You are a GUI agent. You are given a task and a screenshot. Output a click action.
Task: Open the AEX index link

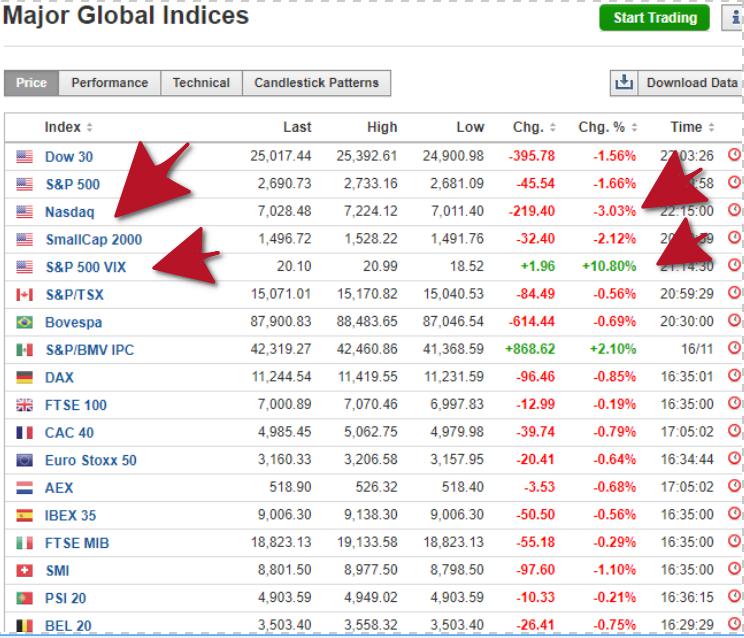[59, 487]
